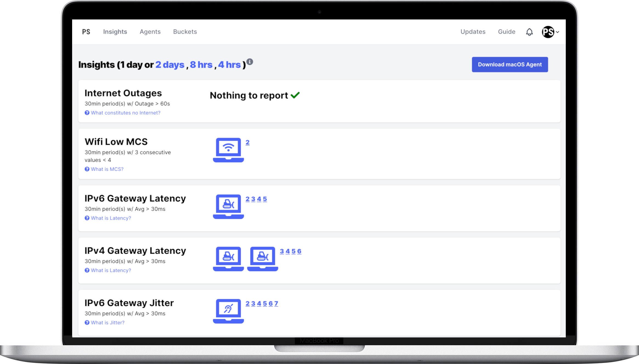This screenshot has width=639, height=364.
Task: Click the info icon beside Insights heading
Action: click(250, 62)
